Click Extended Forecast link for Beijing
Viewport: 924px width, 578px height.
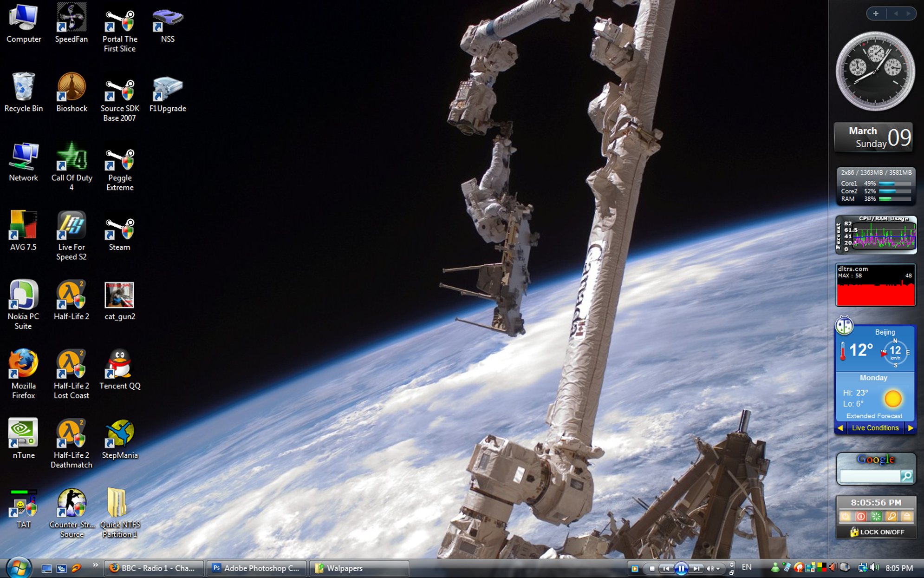[x=874, y=416]
